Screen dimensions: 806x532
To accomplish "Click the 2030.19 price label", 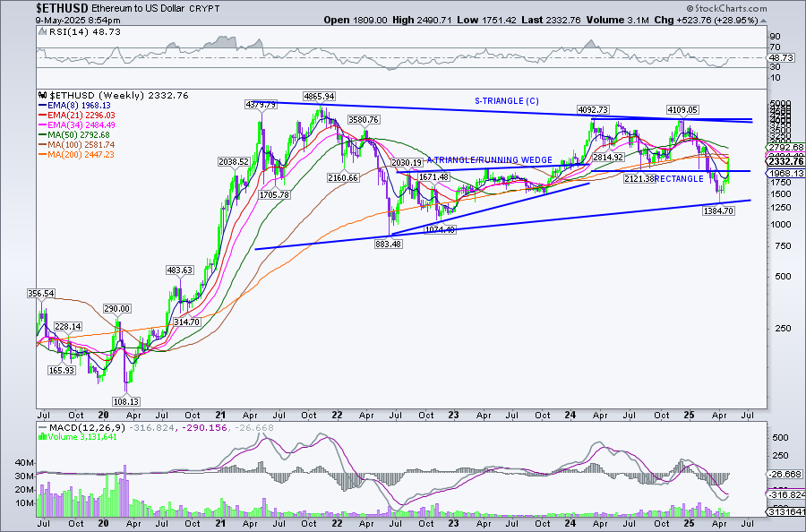I will (x=407, y=163).
